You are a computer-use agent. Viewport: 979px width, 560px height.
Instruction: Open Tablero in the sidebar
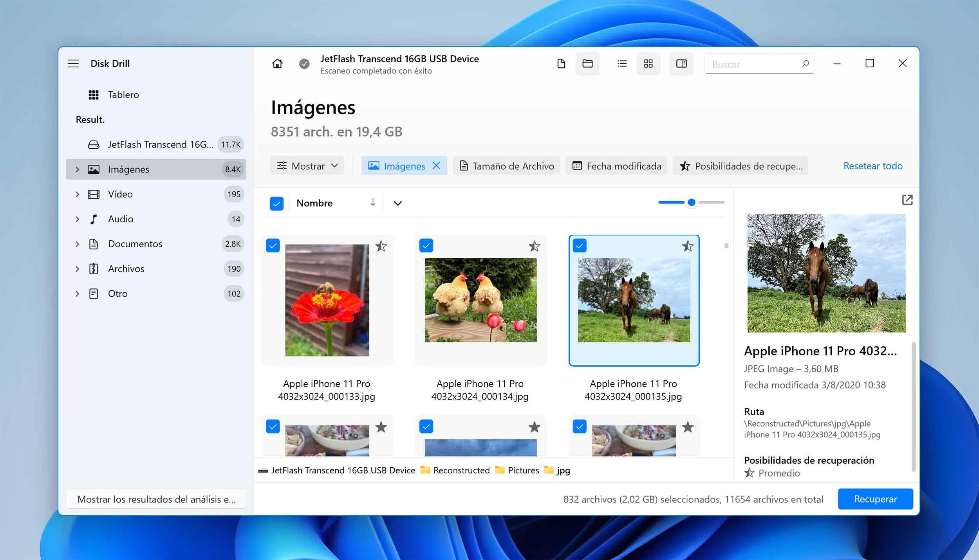pos(123,95)
